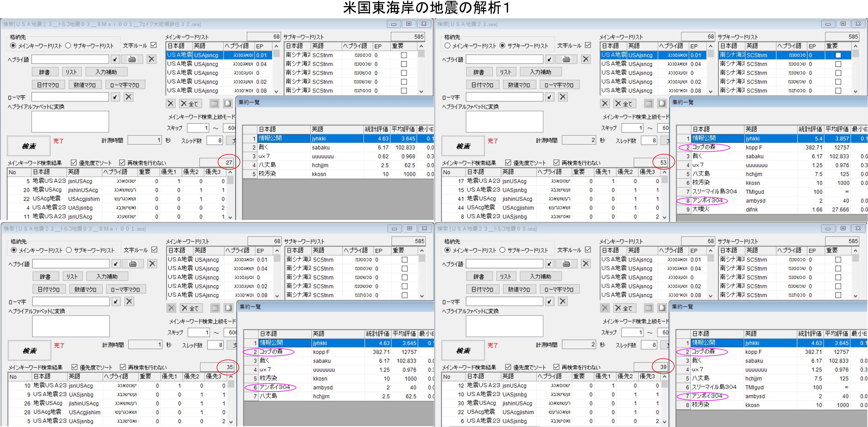Click 日付マクロ button in window ending 8Mar001.sea
This screenshot has width=868, height=427.
click(x=48, y=289)
